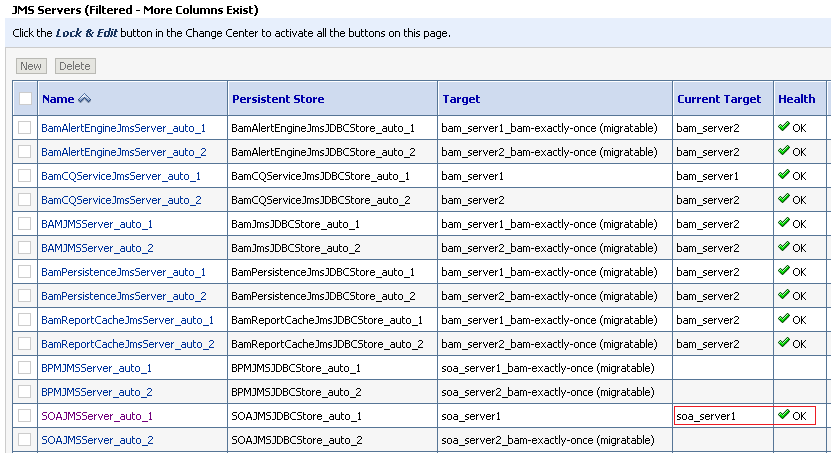The image size is (831, 453).
Task: Click the sort arrow icon beside Name
Action: [x=85, y=99]
